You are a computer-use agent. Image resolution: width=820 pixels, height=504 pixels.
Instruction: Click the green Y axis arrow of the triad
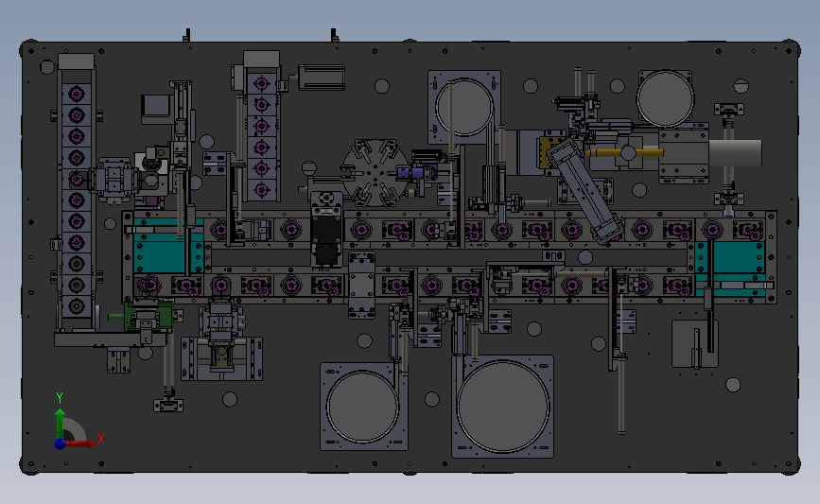60,425
